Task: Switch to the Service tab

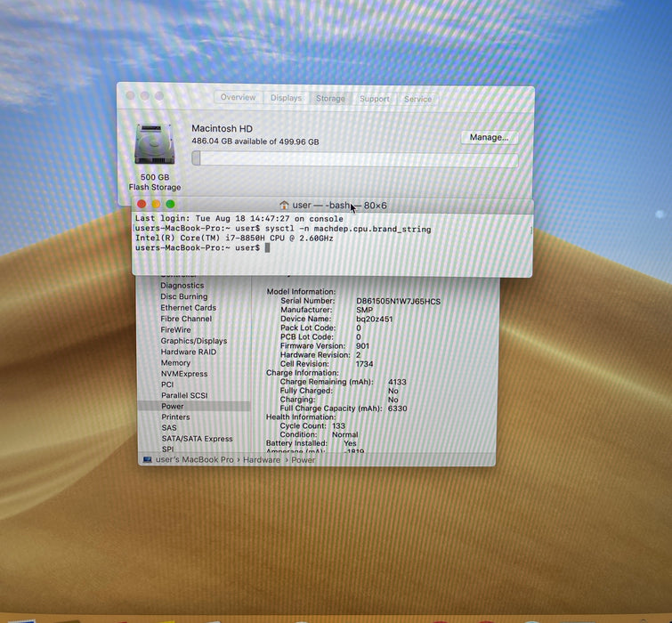Action: pos(417,99)
